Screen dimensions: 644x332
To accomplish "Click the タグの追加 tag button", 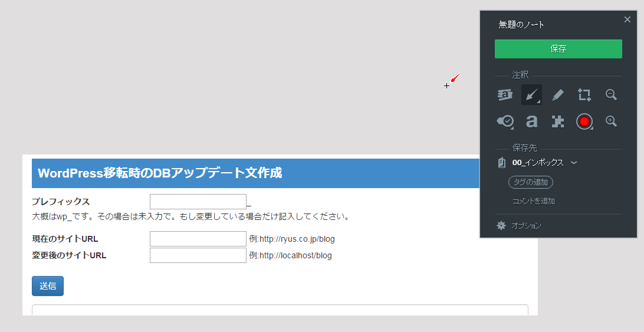I will 531,182.
